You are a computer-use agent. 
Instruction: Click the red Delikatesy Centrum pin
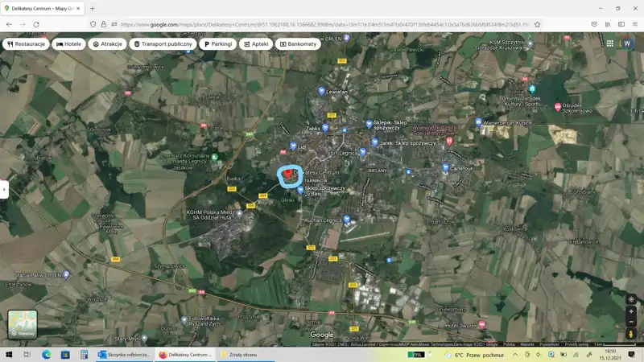(289, 174)
